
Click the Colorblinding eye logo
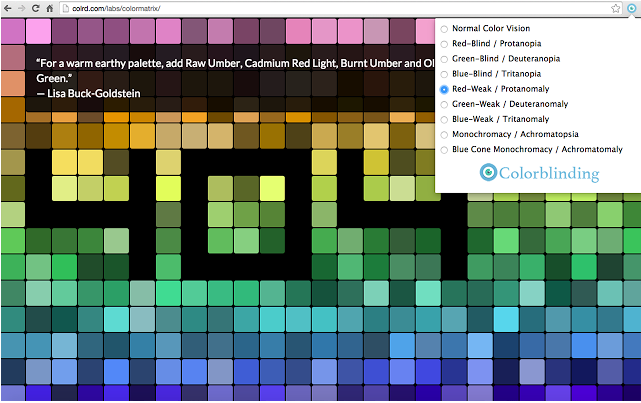tap(488, 172)
